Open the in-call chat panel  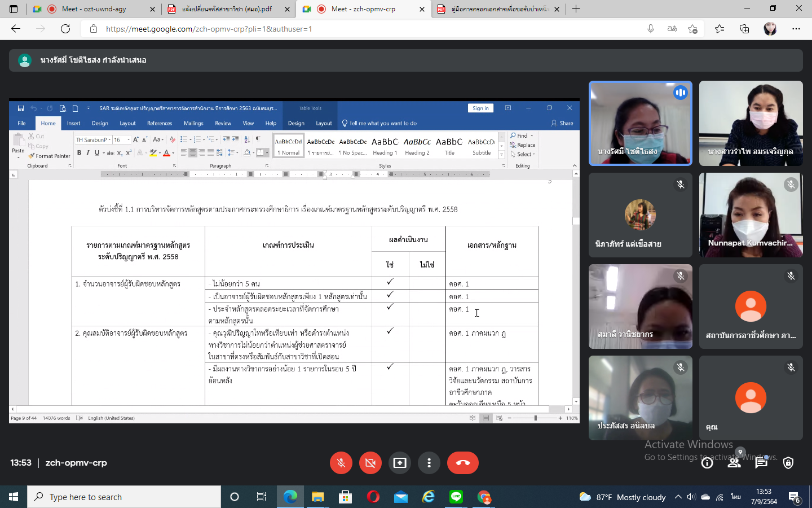(x=761, y=463)
